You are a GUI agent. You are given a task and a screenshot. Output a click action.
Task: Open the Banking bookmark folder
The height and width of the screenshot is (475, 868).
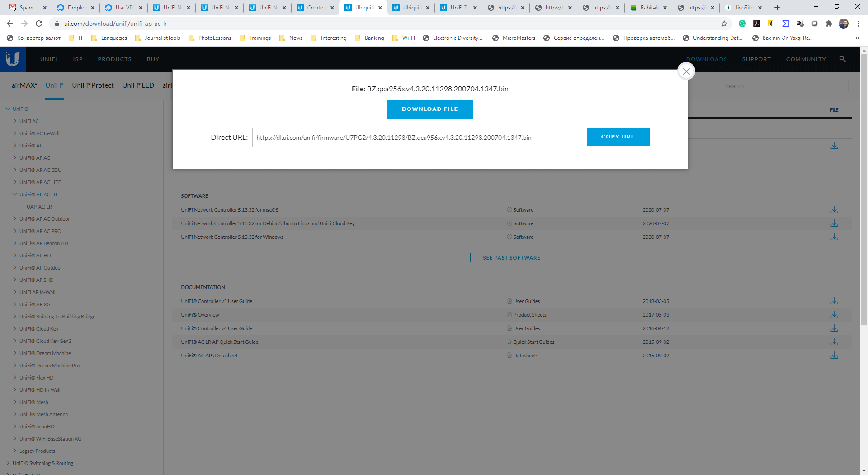[x=369, y=38]
